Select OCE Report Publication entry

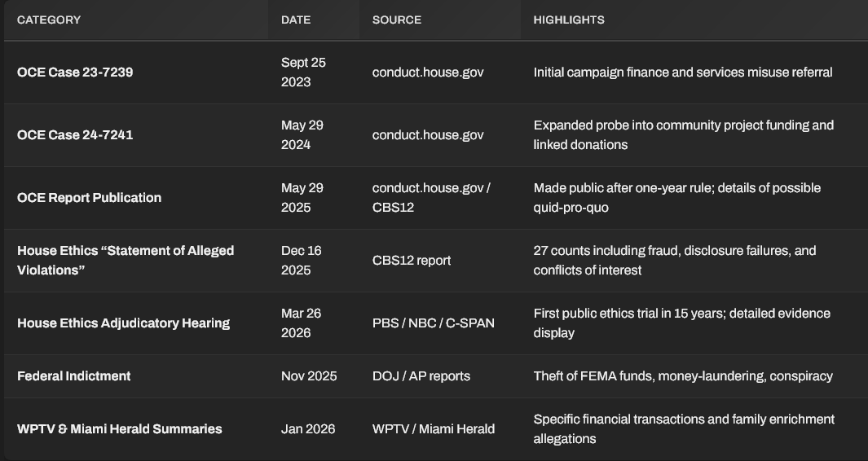89,198
